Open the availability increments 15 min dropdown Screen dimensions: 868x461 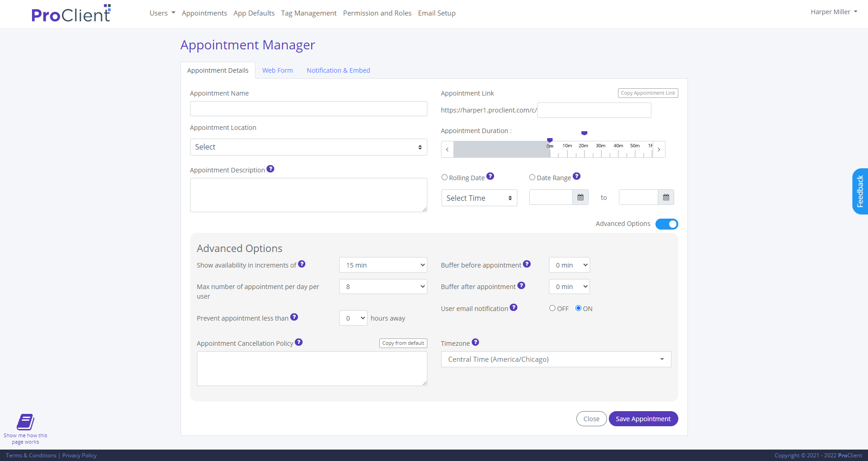pyautogui.click(x=383, y=265)
